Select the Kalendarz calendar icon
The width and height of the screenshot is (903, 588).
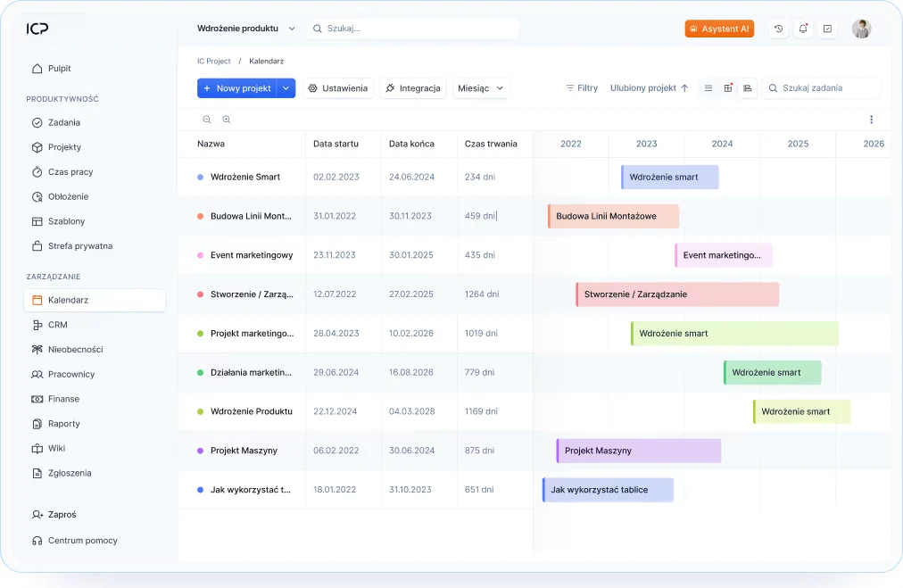tap(37, 300)
